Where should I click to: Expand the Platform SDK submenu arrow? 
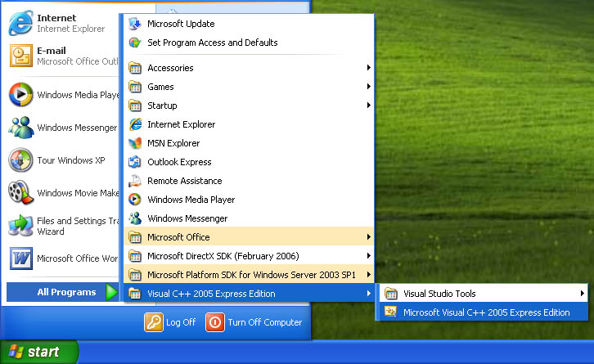(x=369, y=275)
